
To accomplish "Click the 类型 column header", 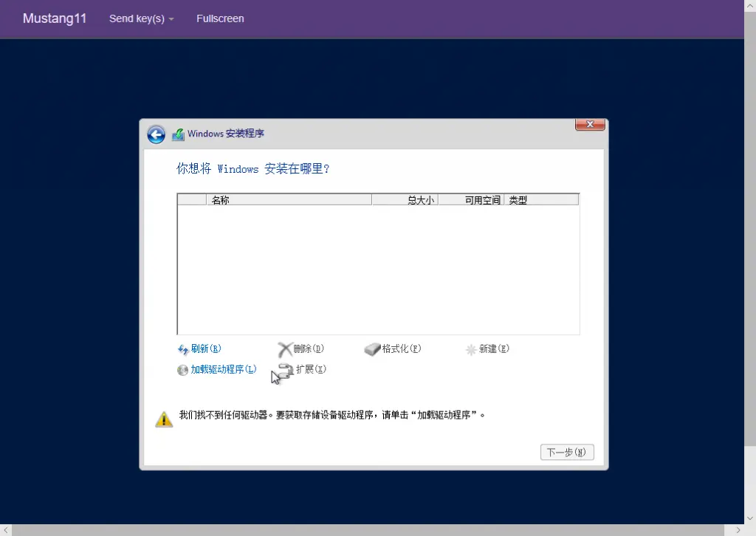I will click(x=541, y=199).
